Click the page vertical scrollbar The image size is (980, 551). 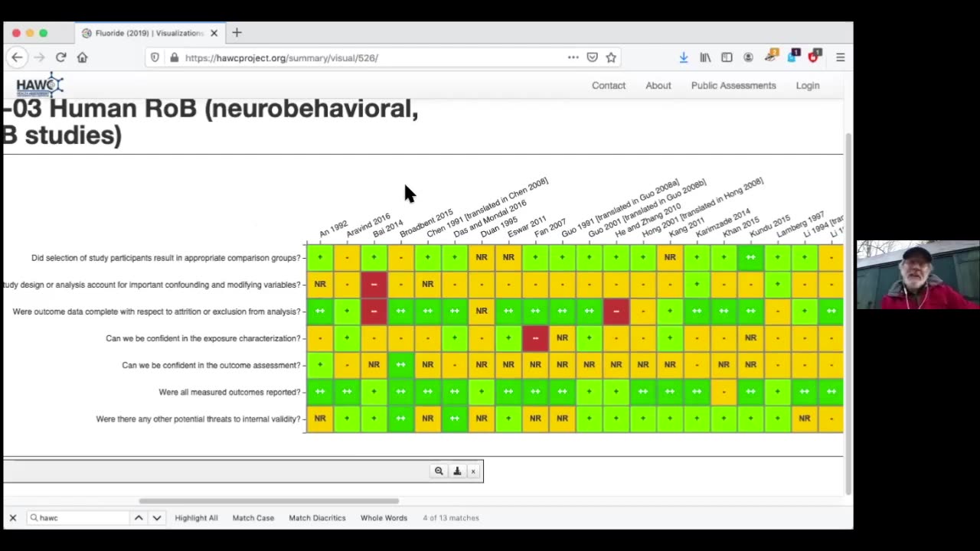pyautogui.click(x=848, y=314)
